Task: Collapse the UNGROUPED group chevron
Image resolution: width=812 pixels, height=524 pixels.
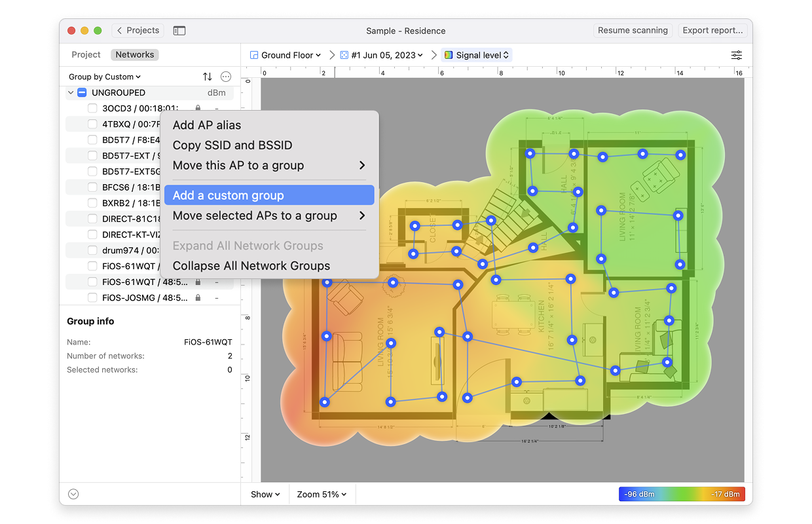Action: coord(71,93)
